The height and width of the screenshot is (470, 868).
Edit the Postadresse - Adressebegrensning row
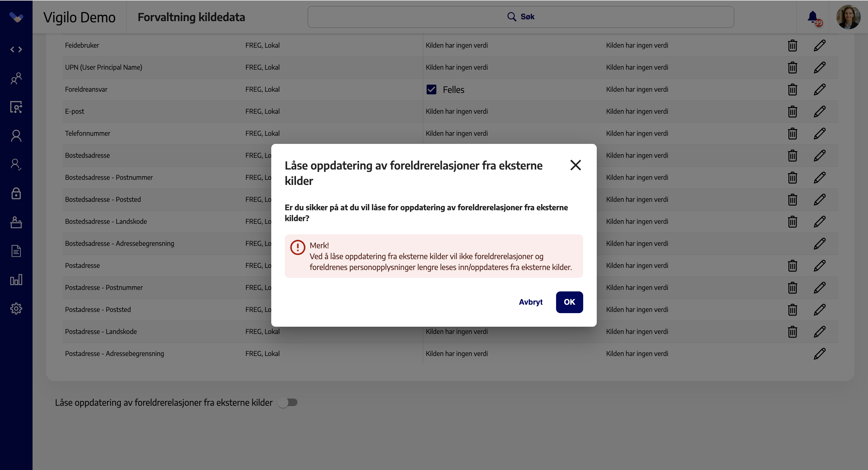point(819,354)
